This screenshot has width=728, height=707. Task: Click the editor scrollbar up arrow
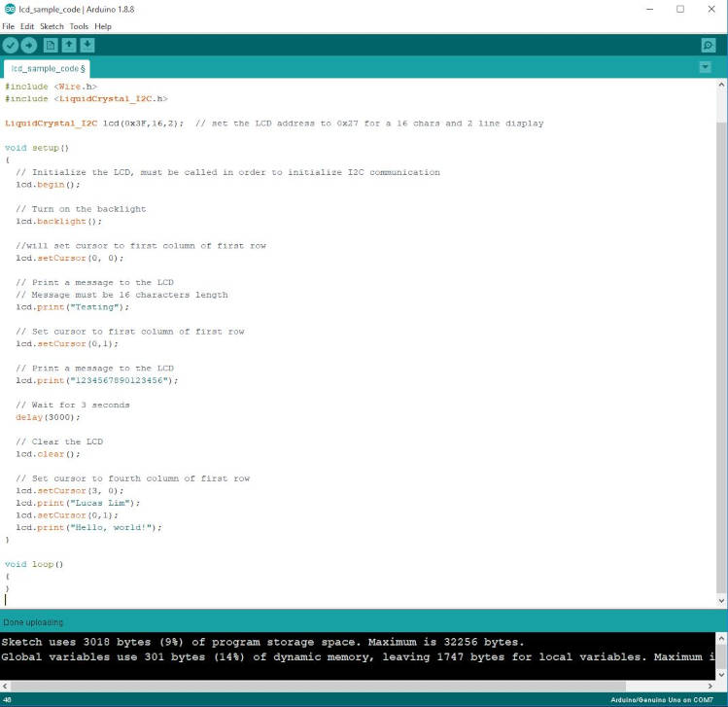click(x=721, y=85)
